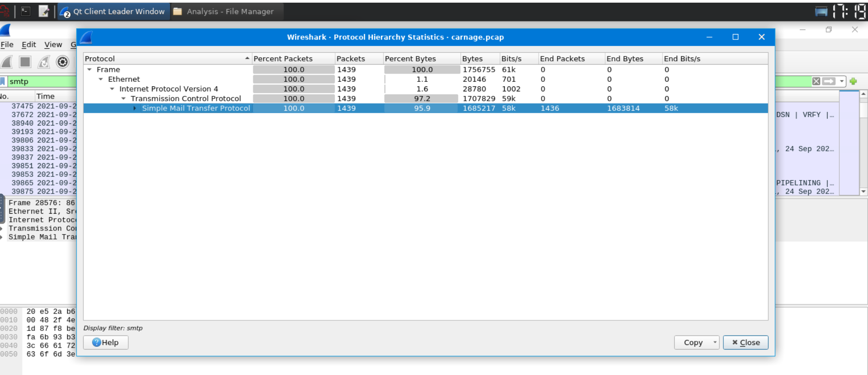The image size is (868, 375).
Task: Collapse the Internet Protocol Version 4 row
Action: [112, 89]
